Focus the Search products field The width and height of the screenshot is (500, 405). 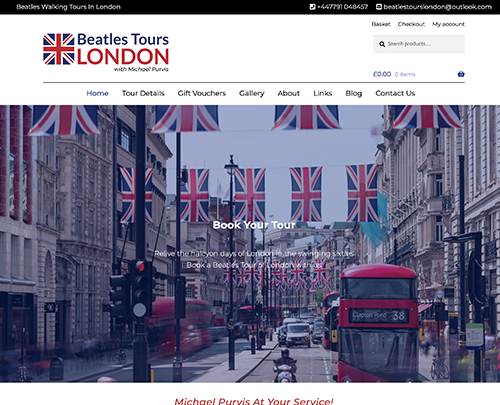coord(419,44)
